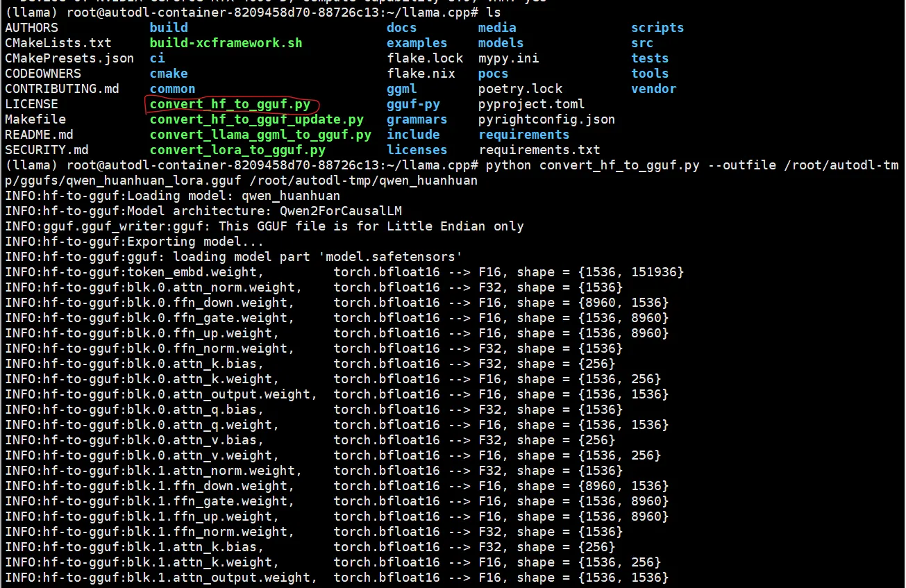Click the blk.0.ffn_gate.weight log line

pyautogui.click(x=337, y=318)
